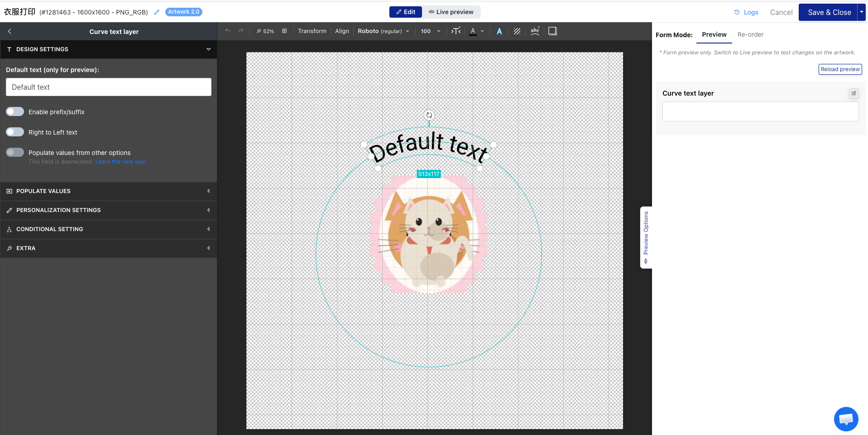Click the diagonal stripes pattern icon

[517, 31]
